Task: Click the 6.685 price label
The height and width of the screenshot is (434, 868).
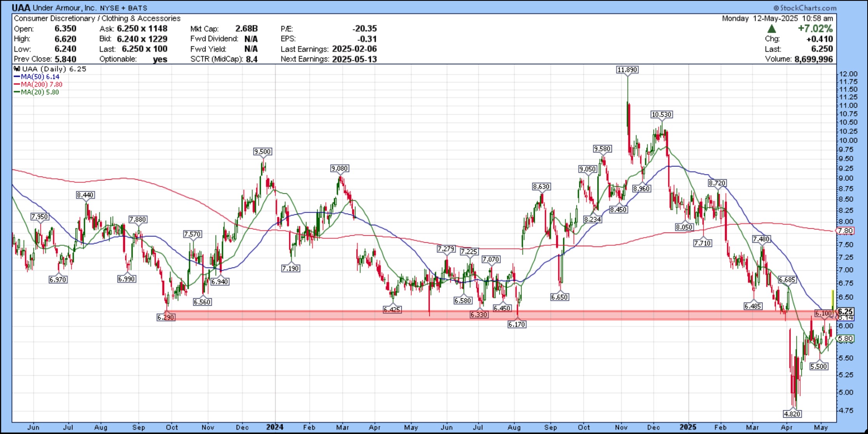Action: coord(787,280)
